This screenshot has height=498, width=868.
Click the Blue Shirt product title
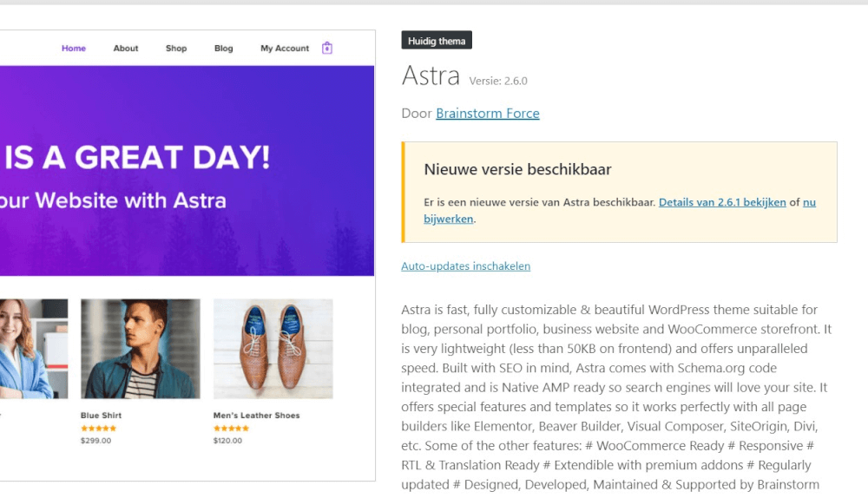click(102, 415)
